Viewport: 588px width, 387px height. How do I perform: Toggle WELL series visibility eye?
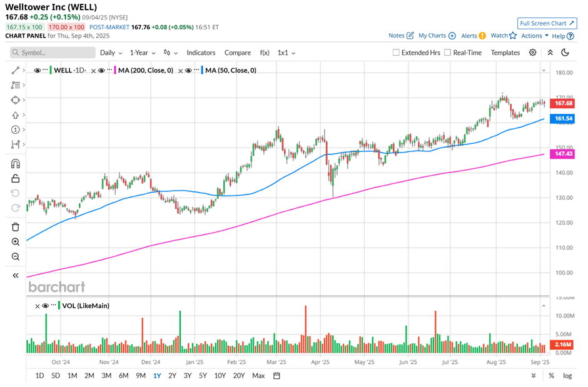37,71
